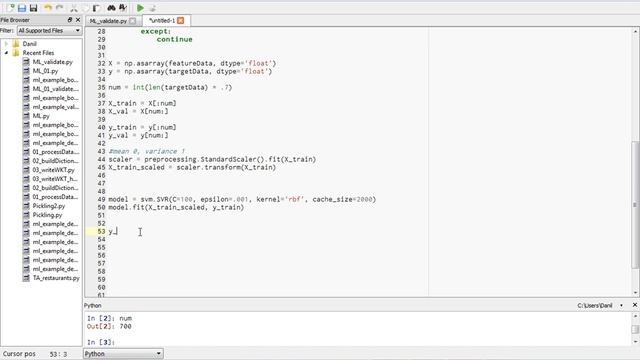Click the '#mean 0, variance 1' comment

pos(147,151)
